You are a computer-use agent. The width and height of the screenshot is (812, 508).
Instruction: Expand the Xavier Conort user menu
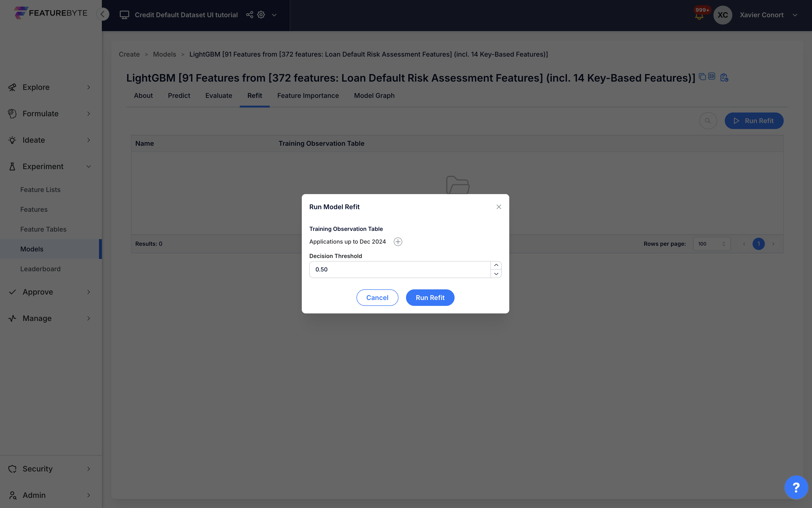[795, 15]
